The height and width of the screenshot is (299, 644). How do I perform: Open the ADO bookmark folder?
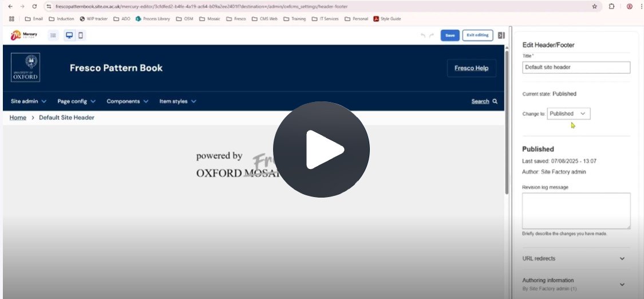[122, 19]
